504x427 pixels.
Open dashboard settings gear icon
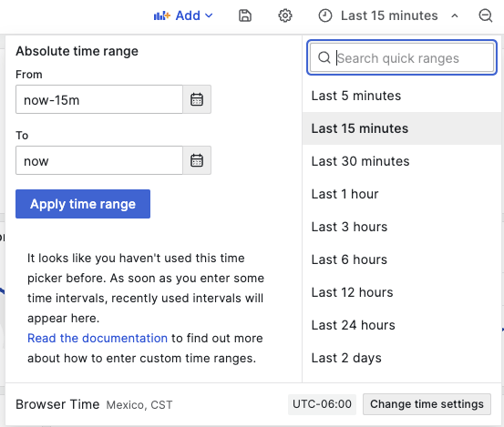click(284, 15)
